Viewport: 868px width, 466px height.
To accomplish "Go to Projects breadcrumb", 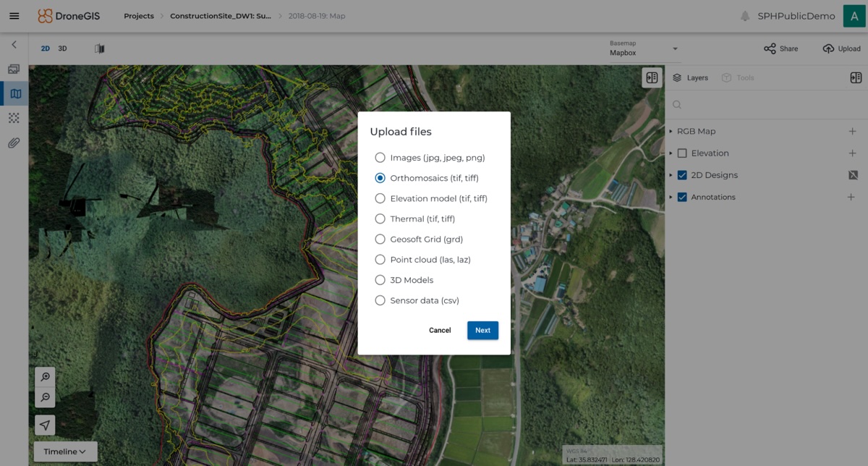I will (x=139, y=16).
